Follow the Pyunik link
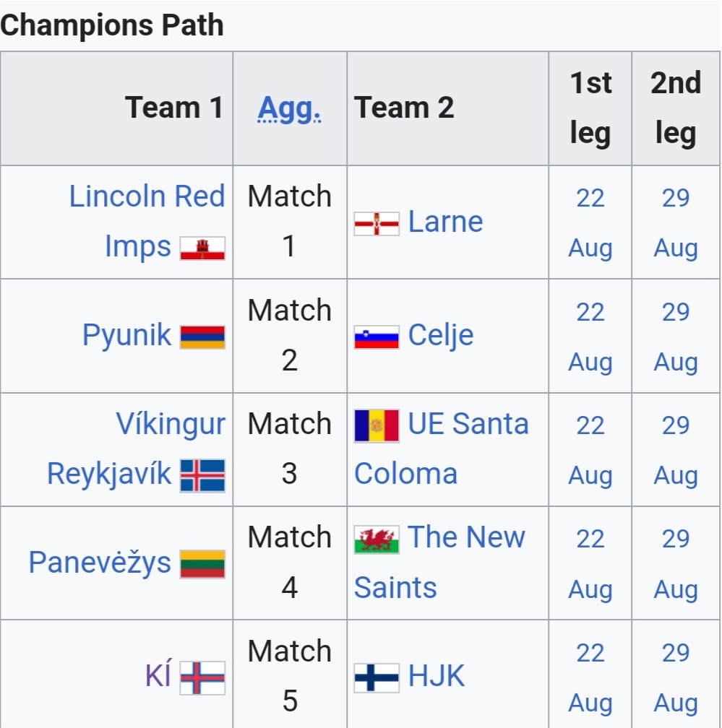Viewport: 722px width, 728px height. [127, 335]
